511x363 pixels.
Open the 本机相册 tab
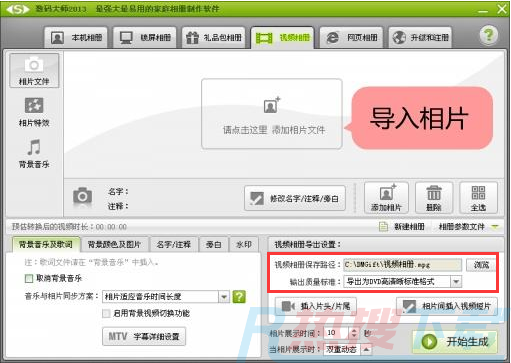coord(76,37)
